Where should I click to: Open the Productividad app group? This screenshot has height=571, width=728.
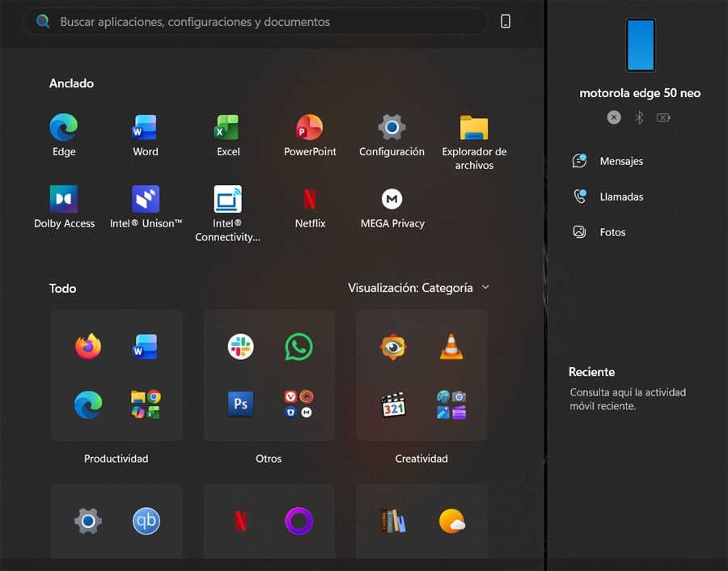click(x=116, y=374)
